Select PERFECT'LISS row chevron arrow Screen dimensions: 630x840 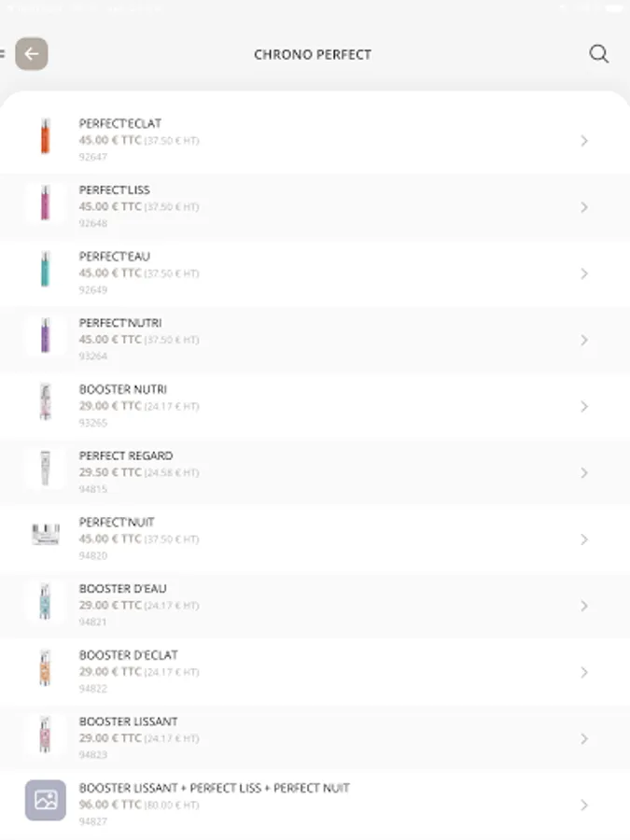click(x=584, y=207)
